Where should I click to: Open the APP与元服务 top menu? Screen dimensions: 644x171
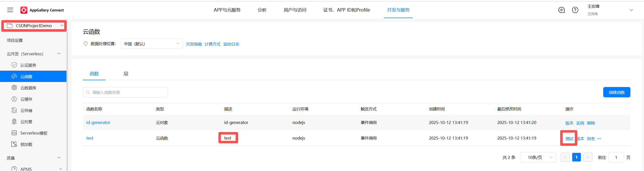click(227, 10)
